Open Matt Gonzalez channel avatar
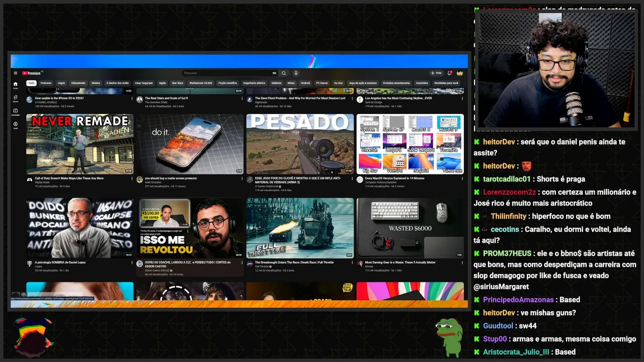 139,179
